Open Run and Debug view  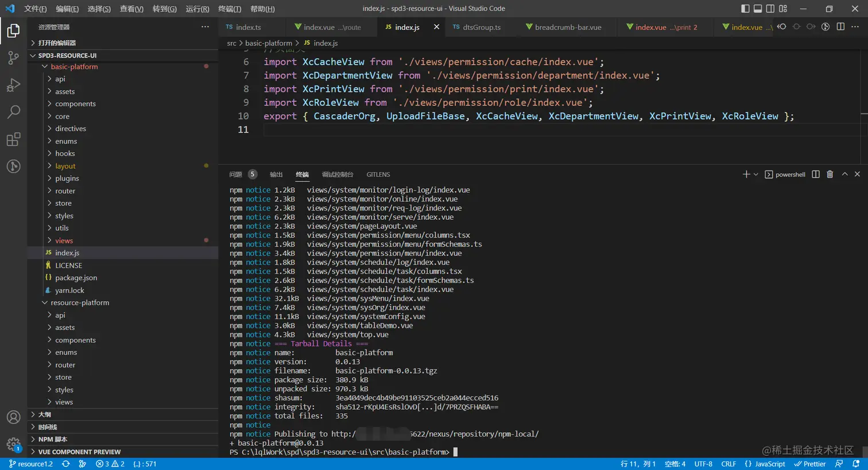(x=13, y=85)
